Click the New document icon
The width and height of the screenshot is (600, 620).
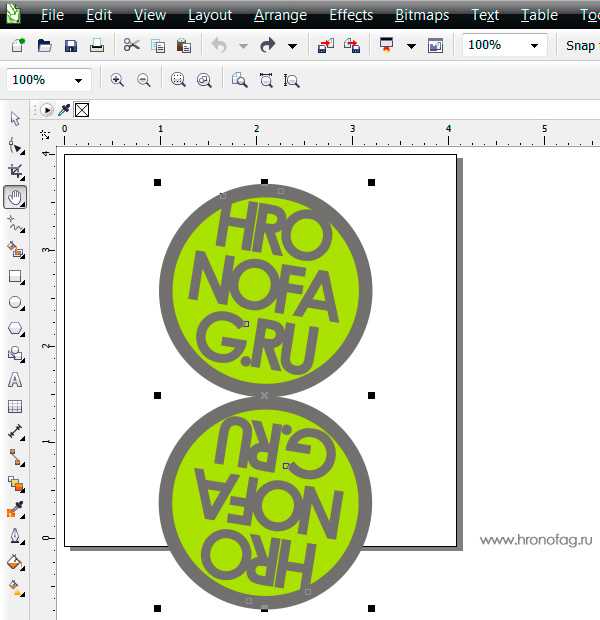(18, 45)
